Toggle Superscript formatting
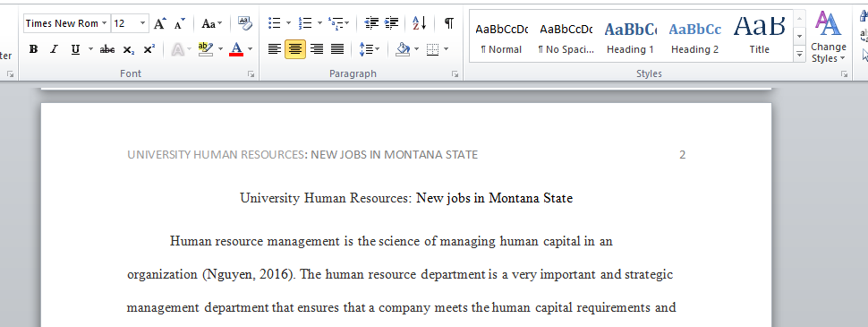The width and height of the screenshot is (868, 327). click(x=149, y=49)
